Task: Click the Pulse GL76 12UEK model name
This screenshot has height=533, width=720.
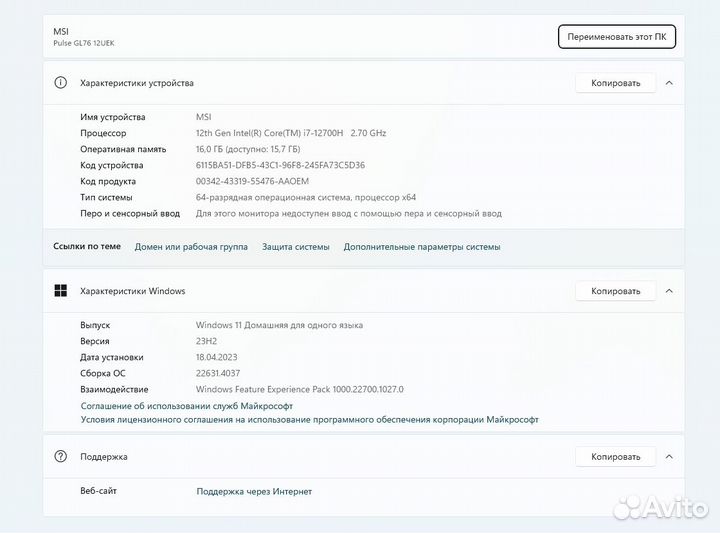Action: point(84,43)
